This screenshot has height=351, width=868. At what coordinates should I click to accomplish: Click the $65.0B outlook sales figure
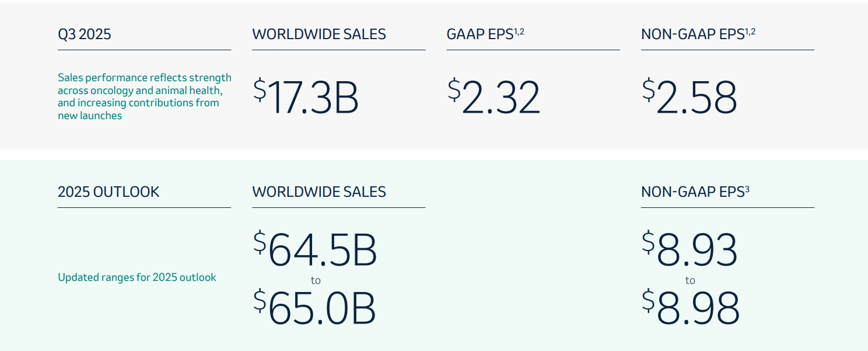click(315, 308)
